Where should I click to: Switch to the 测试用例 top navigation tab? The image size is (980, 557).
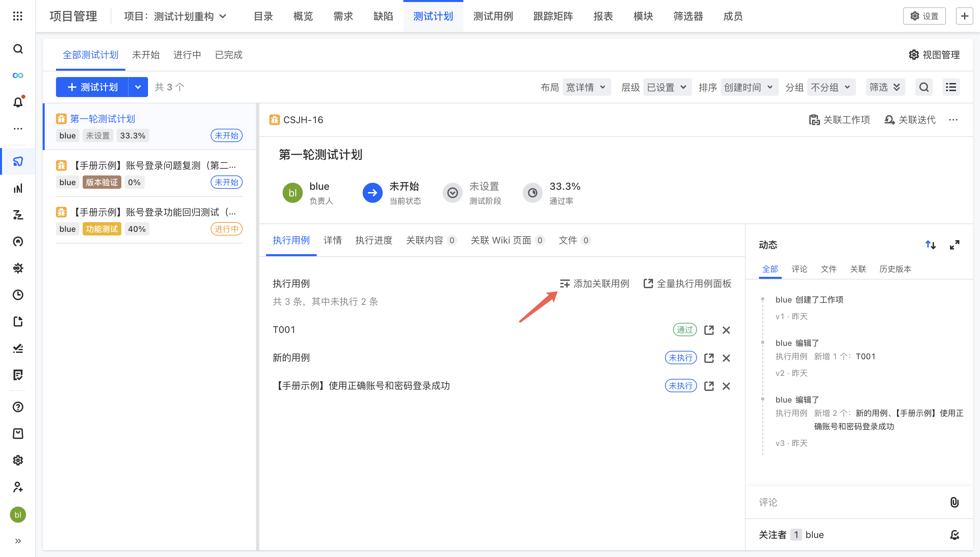(x=493, y=16)
